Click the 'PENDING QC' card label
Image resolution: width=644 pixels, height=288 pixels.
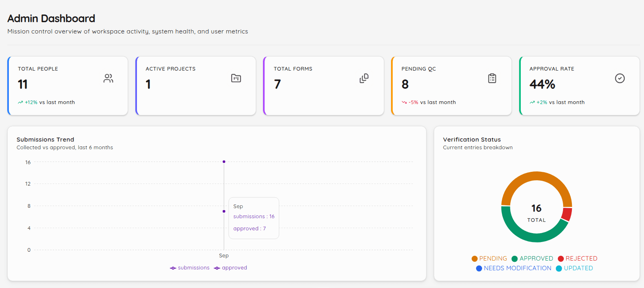click(x=418, y=69)
